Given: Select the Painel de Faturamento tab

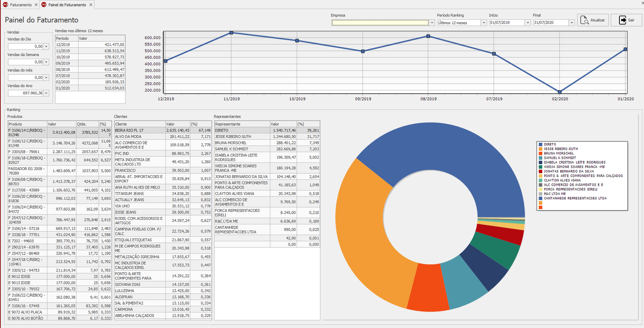Looking at the screenshot, I should point(67,5).
